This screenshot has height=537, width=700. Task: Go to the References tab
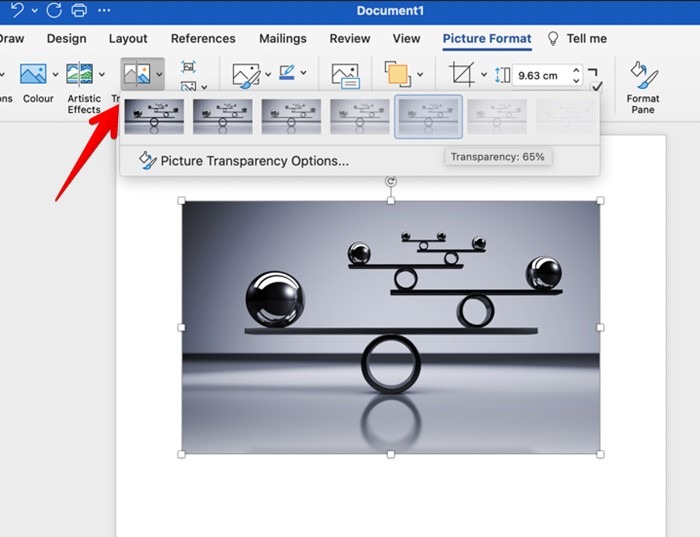203,38
